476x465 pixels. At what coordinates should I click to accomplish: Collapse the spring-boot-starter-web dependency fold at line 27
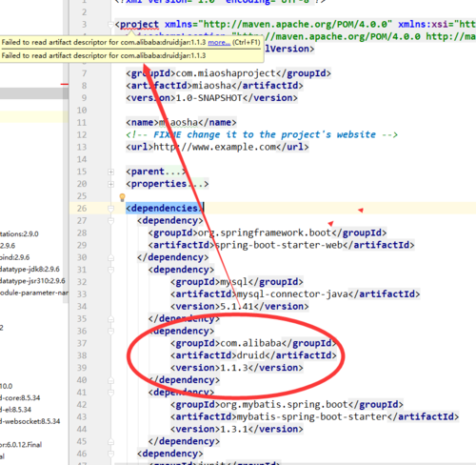point(110,221)
